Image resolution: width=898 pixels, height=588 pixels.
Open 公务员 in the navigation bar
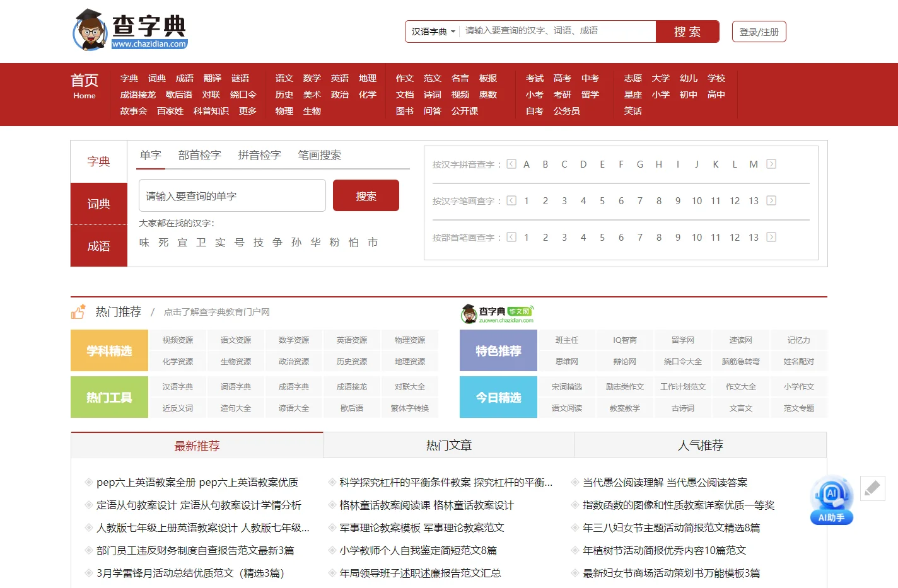(567, 111)
